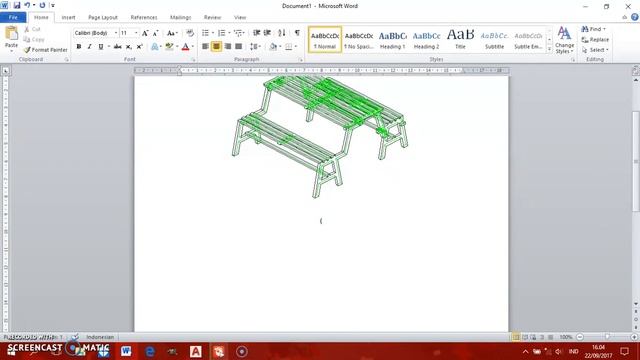The image size is (640, 360).
Task: Open the Select dropdown
Action: coord(596,50)
